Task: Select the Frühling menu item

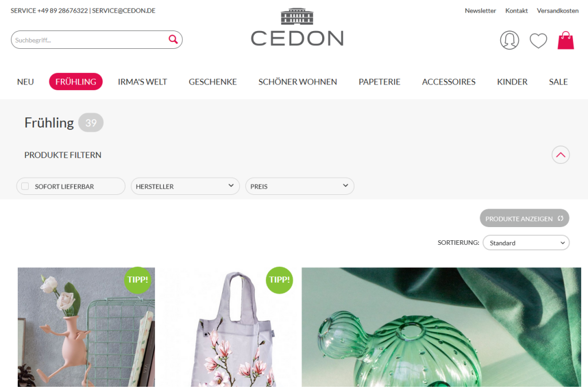Action: [x=76, y=82]
